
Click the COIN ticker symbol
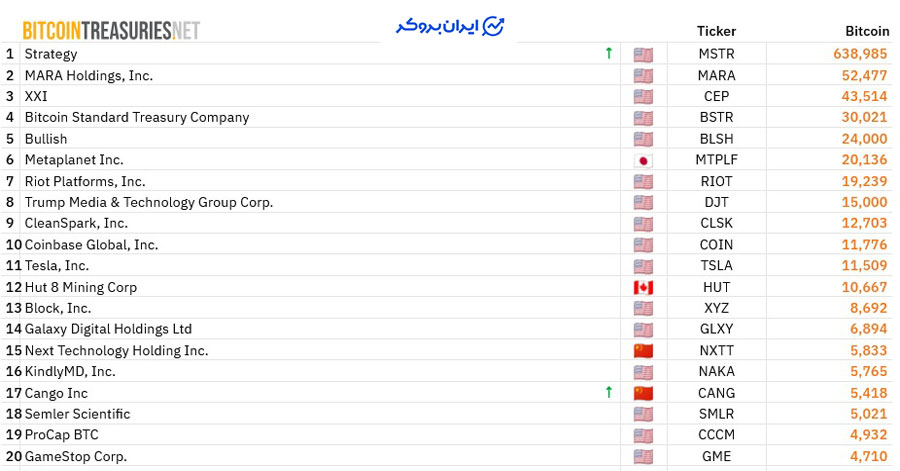point(716,245)
